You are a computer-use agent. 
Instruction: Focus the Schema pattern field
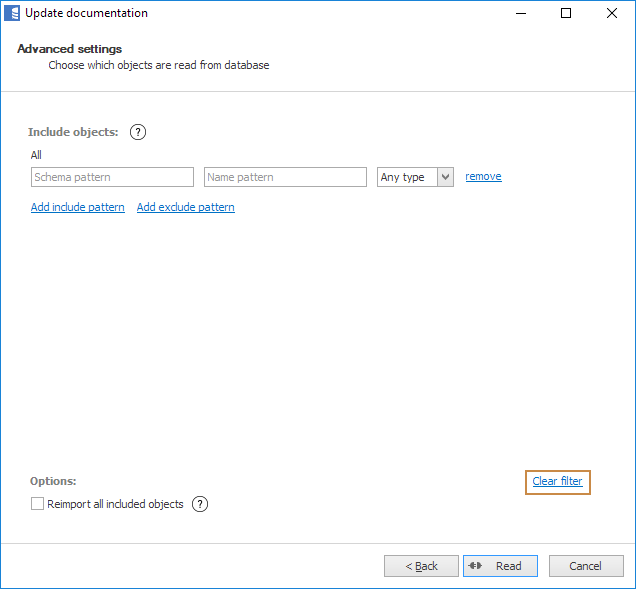point(112,177)
